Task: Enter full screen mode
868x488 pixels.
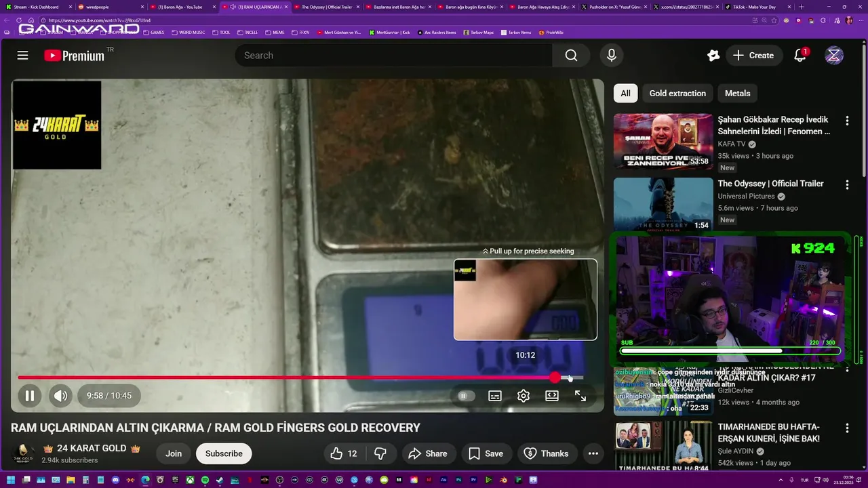Action: point(580,396)
